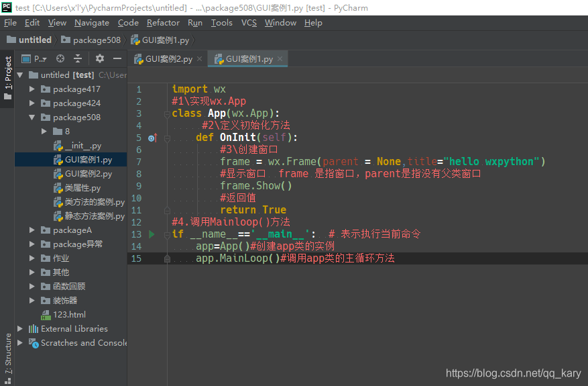Open the Edit menu
The width and height of the screenshot is (588, 386).
(32, 23)
